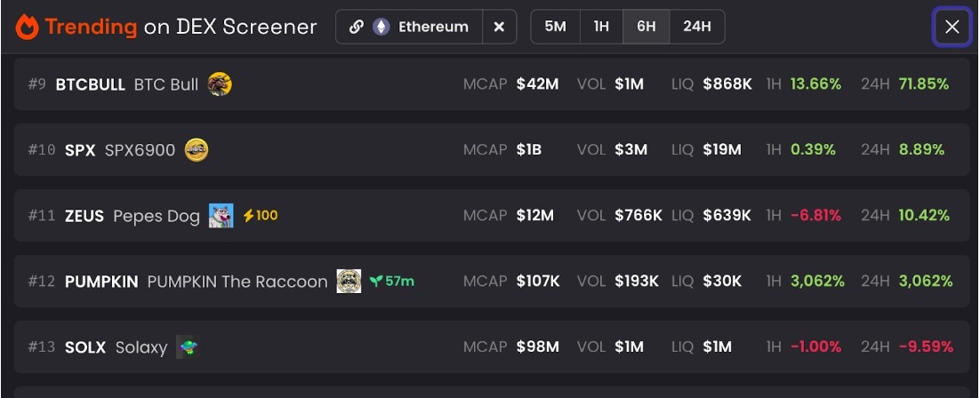
Task: Click the lightning boost 100 badge
Action: coord(260,216)
